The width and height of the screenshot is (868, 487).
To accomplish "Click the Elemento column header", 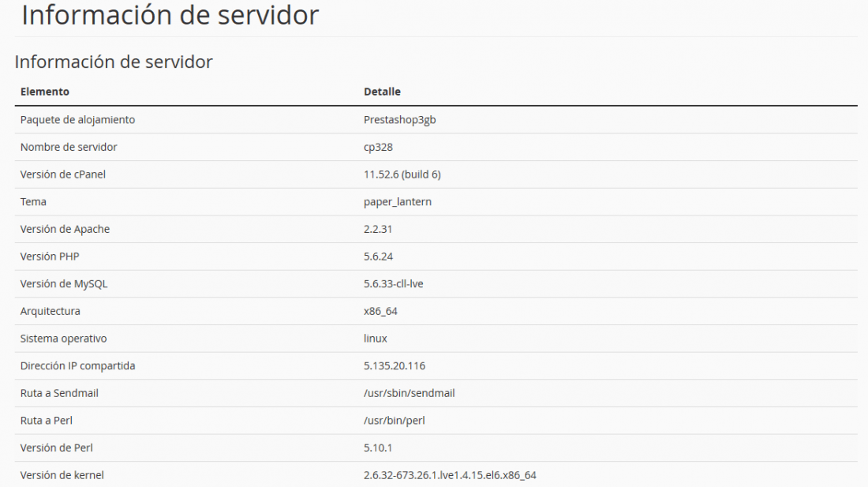I will pyautogui.click(x=45, y=92).
